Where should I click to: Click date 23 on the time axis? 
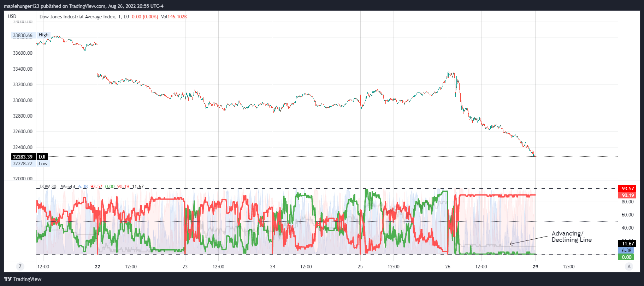coord(185,267)
